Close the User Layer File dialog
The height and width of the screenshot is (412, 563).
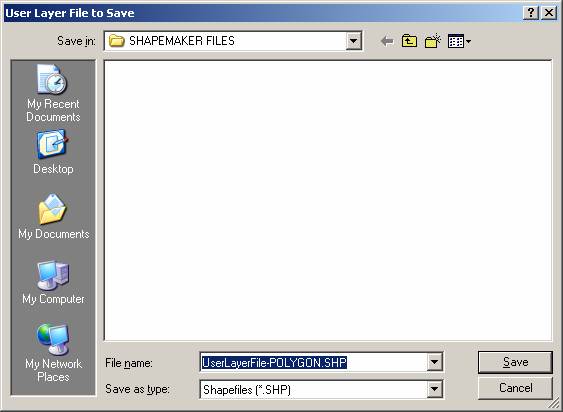[x=549, y=13]
